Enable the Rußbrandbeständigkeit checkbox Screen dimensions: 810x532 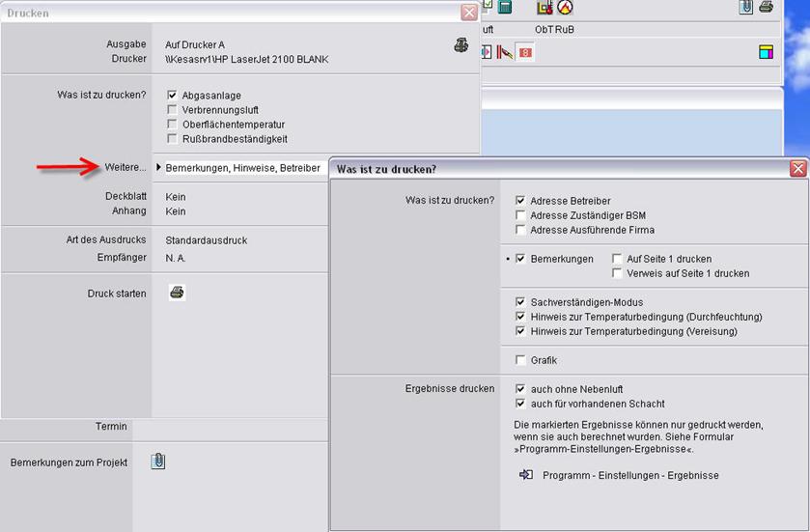tap(172, 138)
